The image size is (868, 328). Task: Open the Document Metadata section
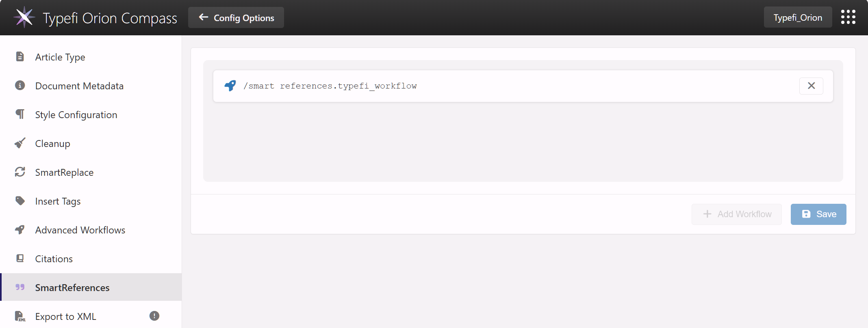[x=91, y=86]
